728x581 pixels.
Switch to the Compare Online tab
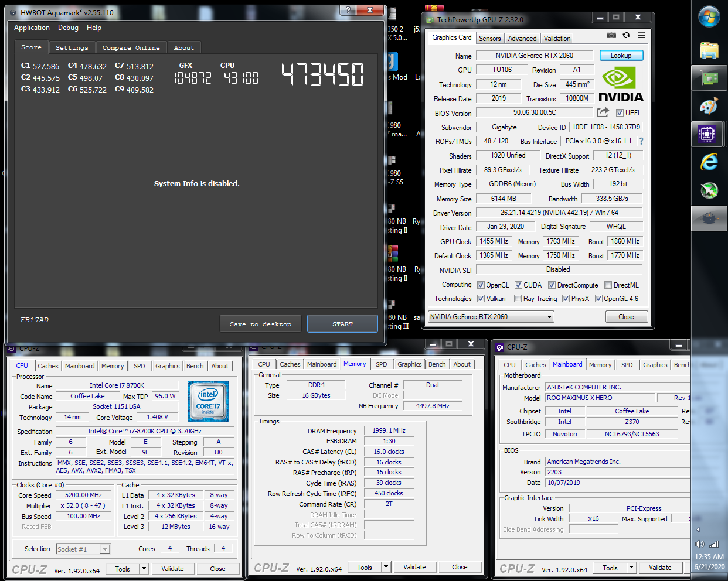[x=131, y=48]
